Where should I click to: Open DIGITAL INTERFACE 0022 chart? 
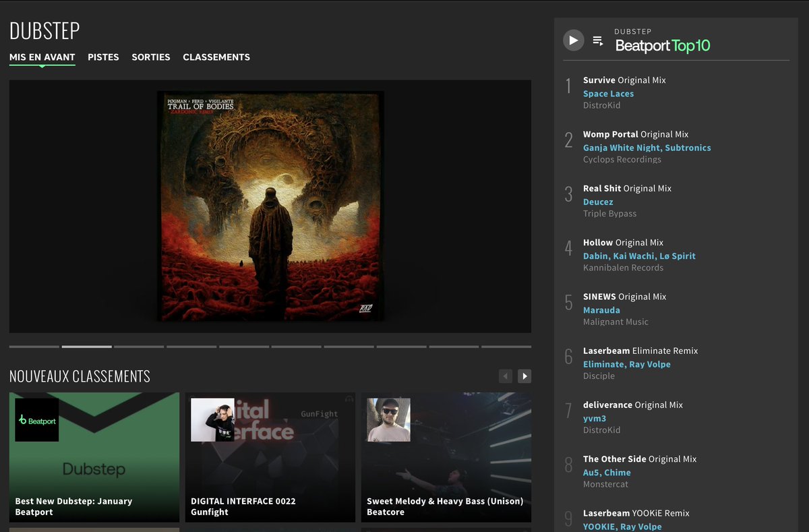[x=243, y=501]
